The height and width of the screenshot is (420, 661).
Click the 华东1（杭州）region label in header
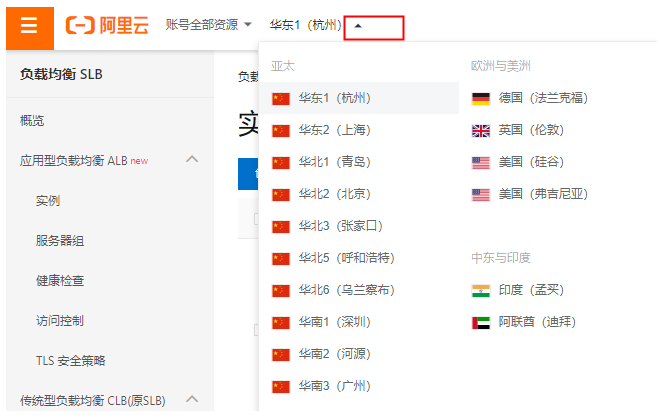click(306, 25)
